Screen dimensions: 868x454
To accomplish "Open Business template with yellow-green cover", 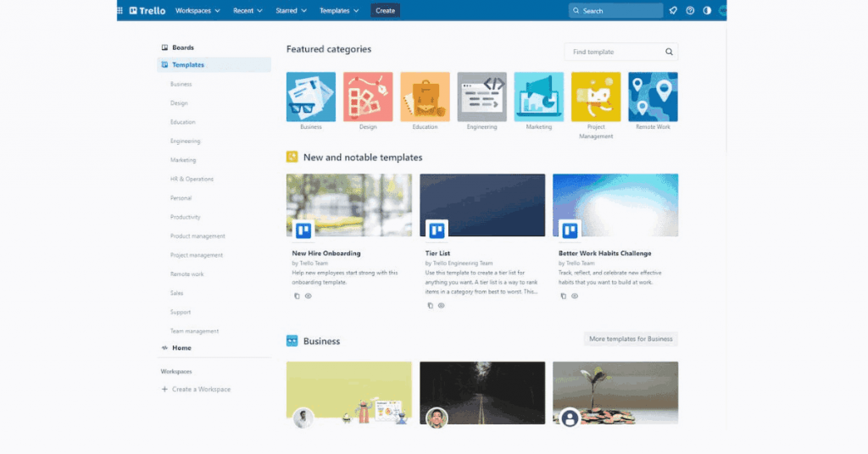I will [349, 393].
